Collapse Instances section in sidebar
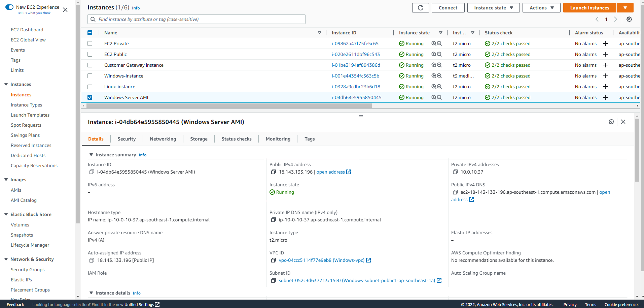The width and height of the screenshot is (644, 308). coord(6,84)
